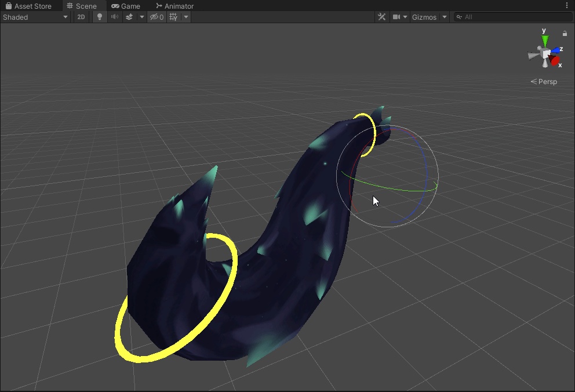Open the Animator tab
575x392 pixels.
pyautogui.click(x=174, y=6)
